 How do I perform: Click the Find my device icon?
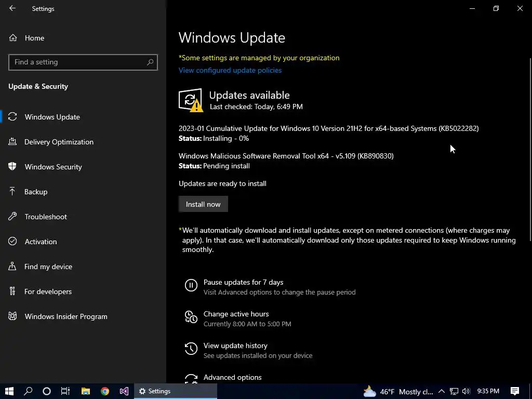[x=12, y=266]
